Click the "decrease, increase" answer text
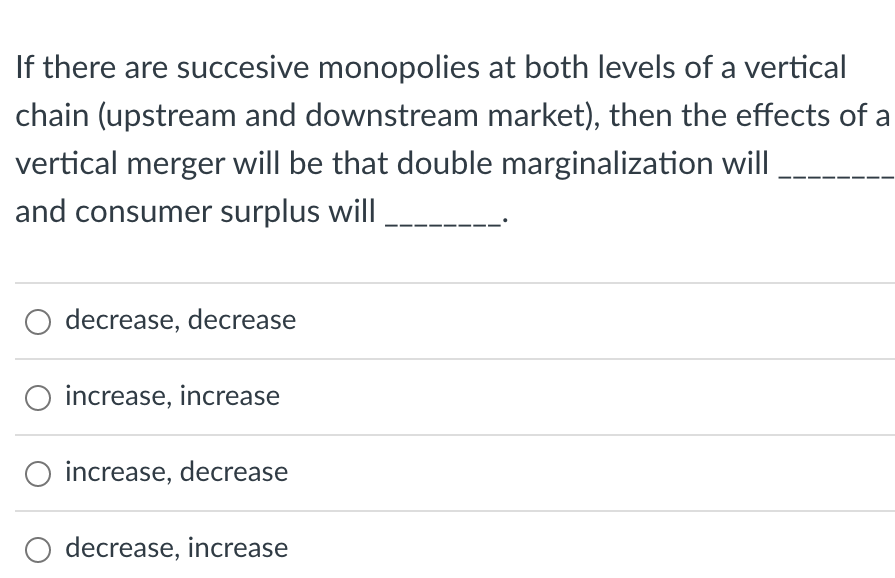895x578 pixels. (x=176, y=547)
